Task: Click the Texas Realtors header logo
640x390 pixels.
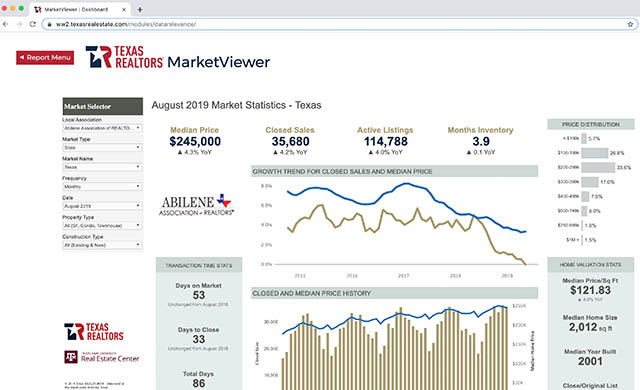Action: [x=124, y=57]
